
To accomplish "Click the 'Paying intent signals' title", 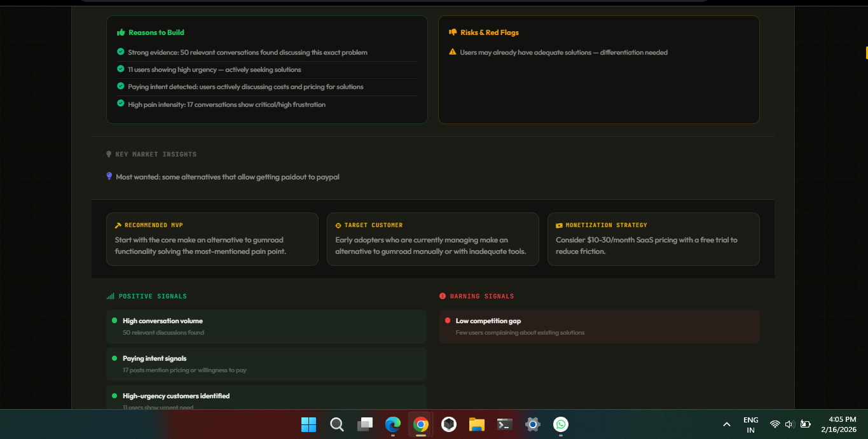I will coord(155,358).
